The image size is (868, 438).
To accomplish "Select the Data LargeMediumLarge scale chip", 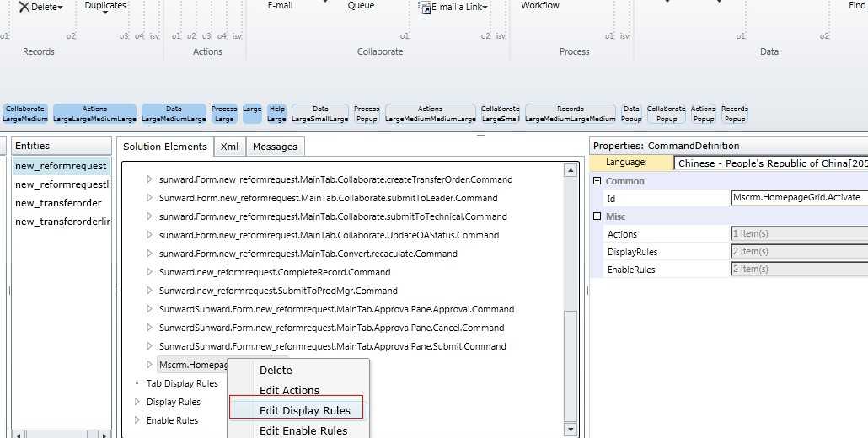I will tap(174, 114).
